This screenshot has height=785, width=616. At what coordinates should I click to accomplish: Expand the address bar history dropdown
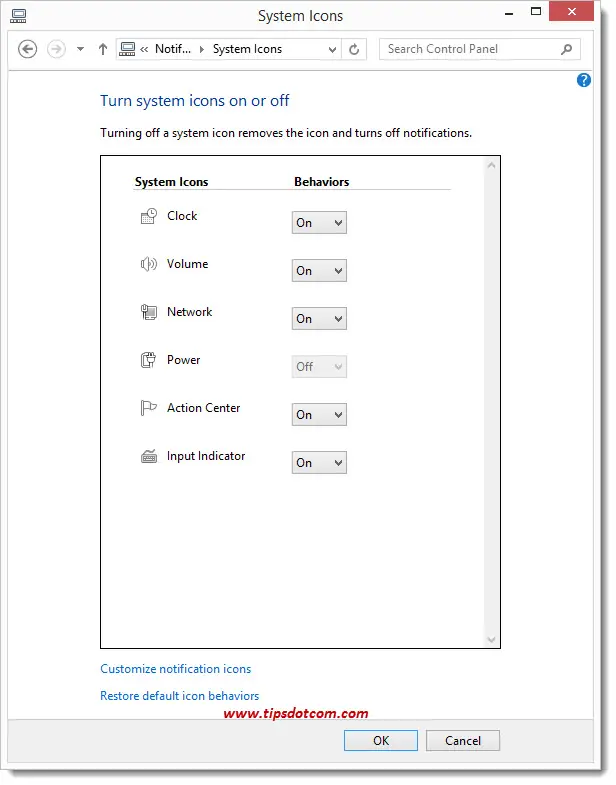(x=332, y=49)
